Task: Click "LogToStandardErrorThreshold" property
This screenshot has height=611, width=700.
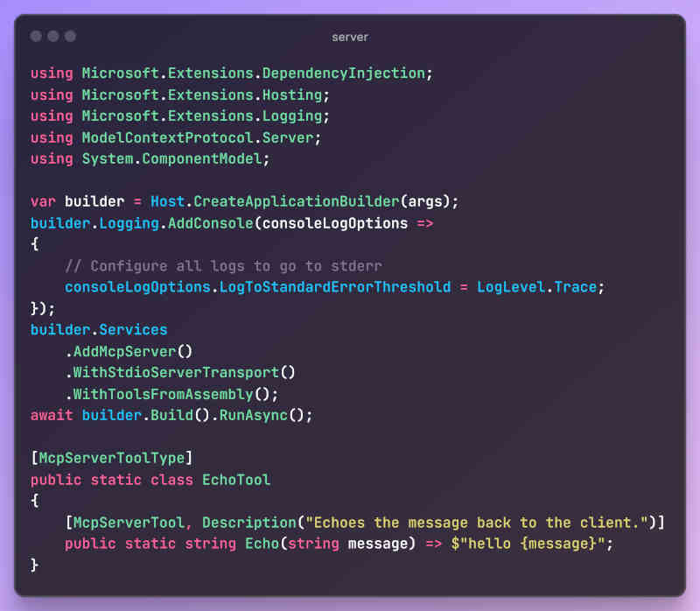Action: click(335, 287)
